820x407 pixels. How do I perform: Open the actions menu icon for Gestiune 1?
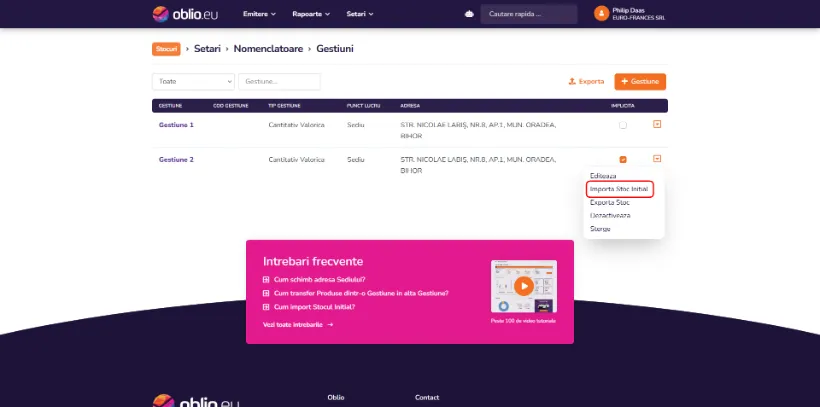[x=657, y=125]
